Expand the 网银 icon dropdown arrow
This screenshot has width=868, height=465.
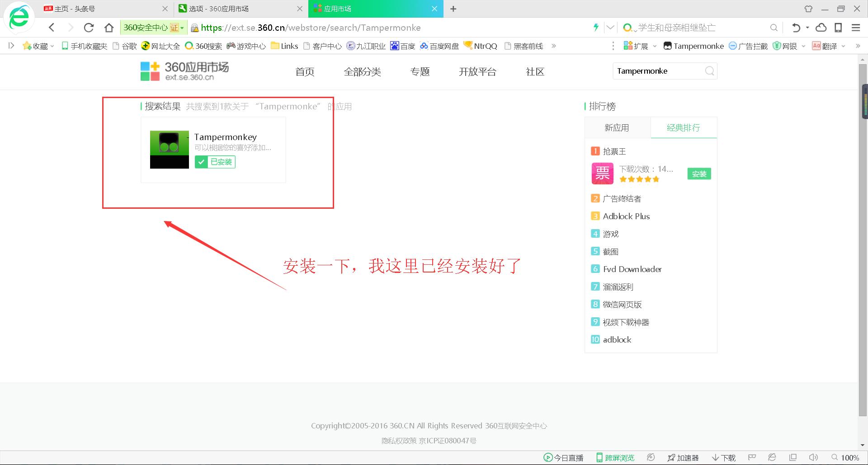tap(803, 46)
